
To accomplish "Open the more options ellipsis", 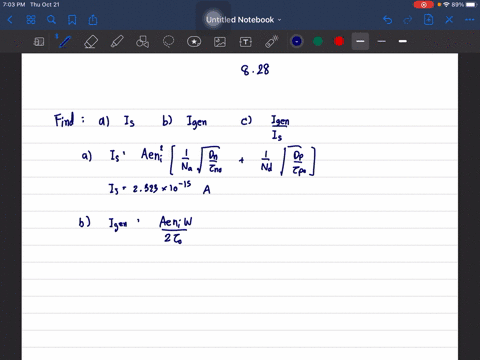I will 469,20.
